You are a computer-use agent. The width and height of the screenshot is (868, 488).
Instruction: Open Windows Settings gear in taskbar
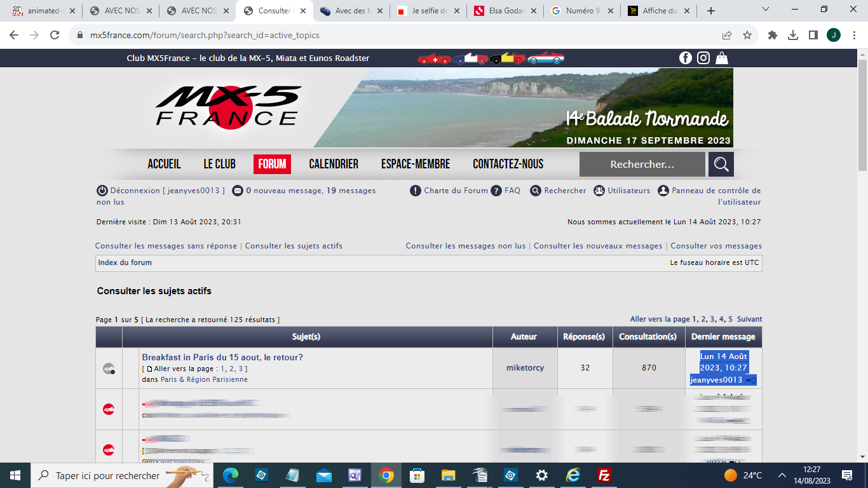point(542,475)
